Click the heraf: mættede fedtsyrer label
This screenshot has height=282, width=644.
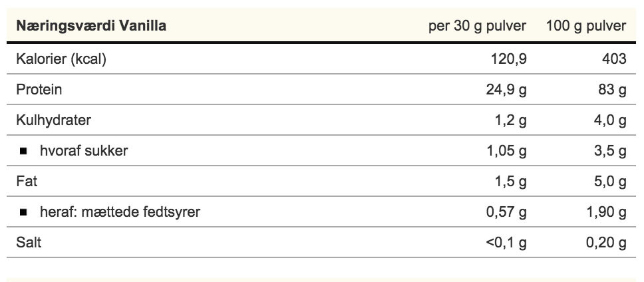[x=120, y=213]
